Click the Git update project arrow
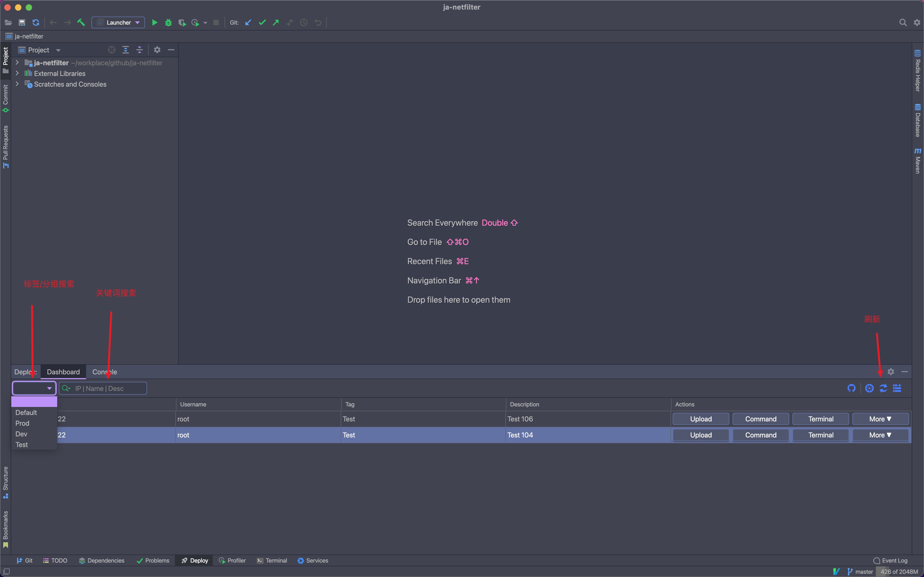This screenshot has height=577, width=924. point(248,22)
